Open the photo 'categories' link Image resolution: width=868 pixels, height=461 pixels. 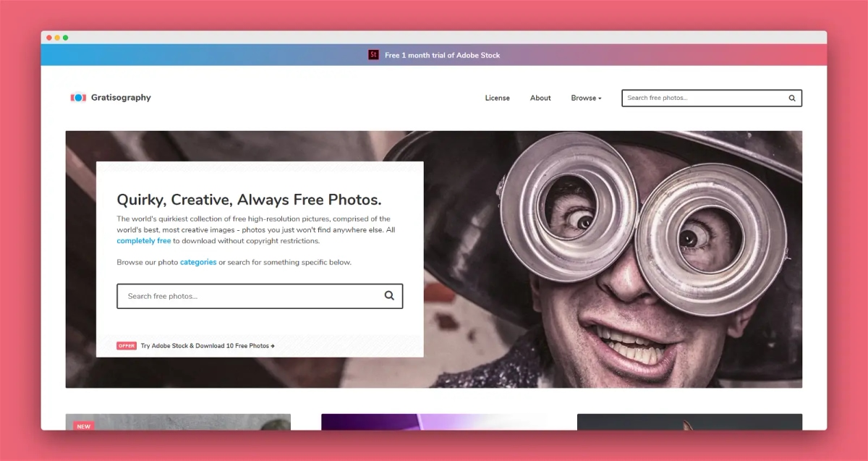point(198,262)
